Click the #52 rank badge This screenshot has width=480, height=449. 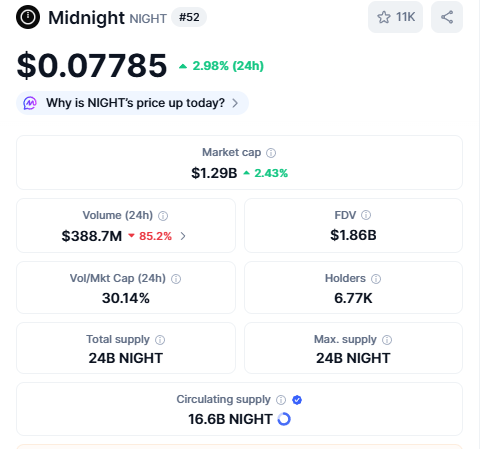(189, 17)
